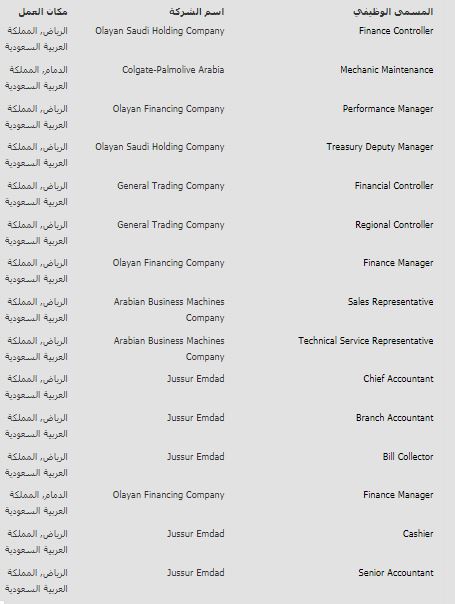
Task: Open the Regional Controller job listing
Action: coord(394,225)
